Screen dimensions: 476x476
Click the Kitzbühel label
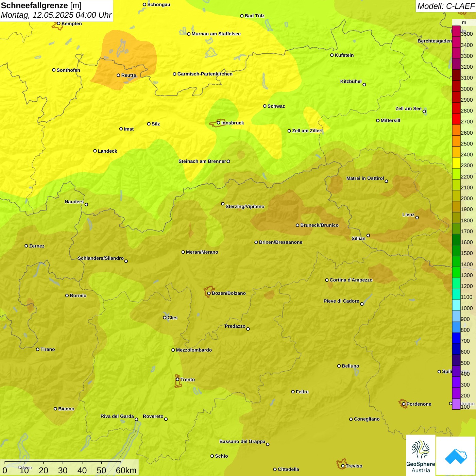pyautogui.click(x=351, y=81)
